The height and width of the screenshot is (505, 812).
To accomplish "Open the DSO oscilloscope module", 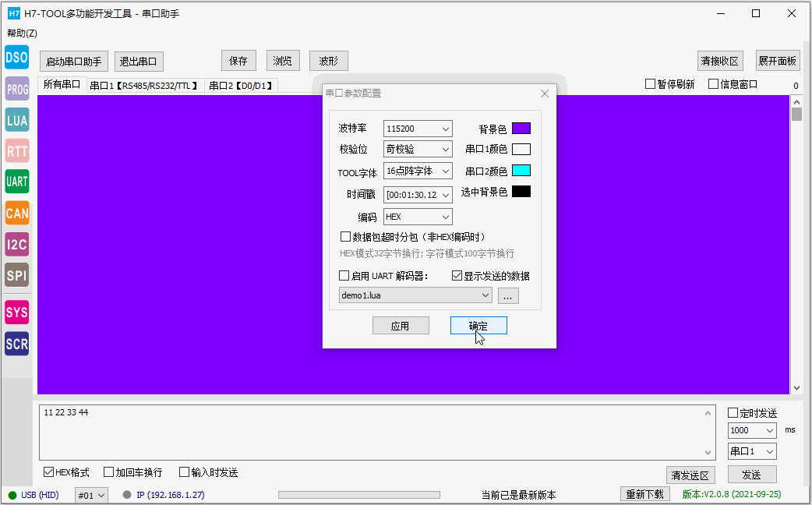I will 17,57.
